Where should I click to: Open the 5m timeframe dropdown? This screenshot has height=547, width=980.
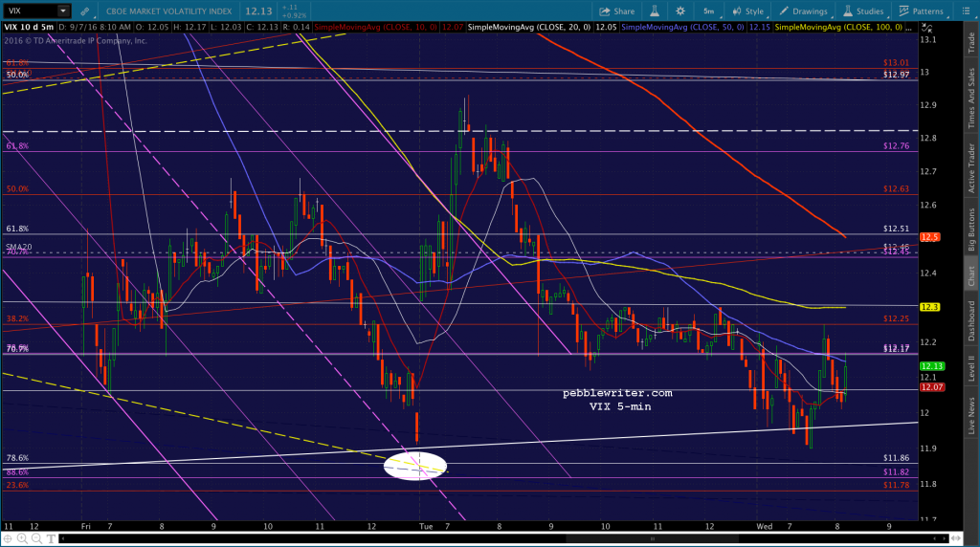[709, 11]
